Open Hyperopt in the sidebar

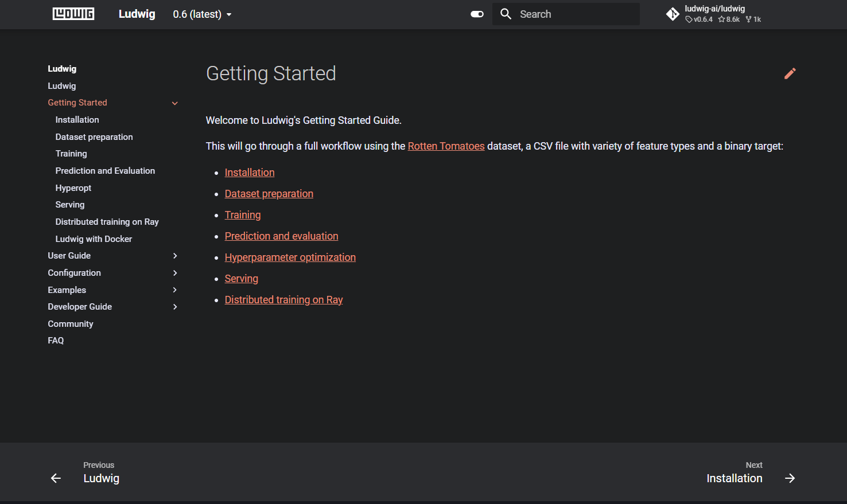[x=73, y=188]
